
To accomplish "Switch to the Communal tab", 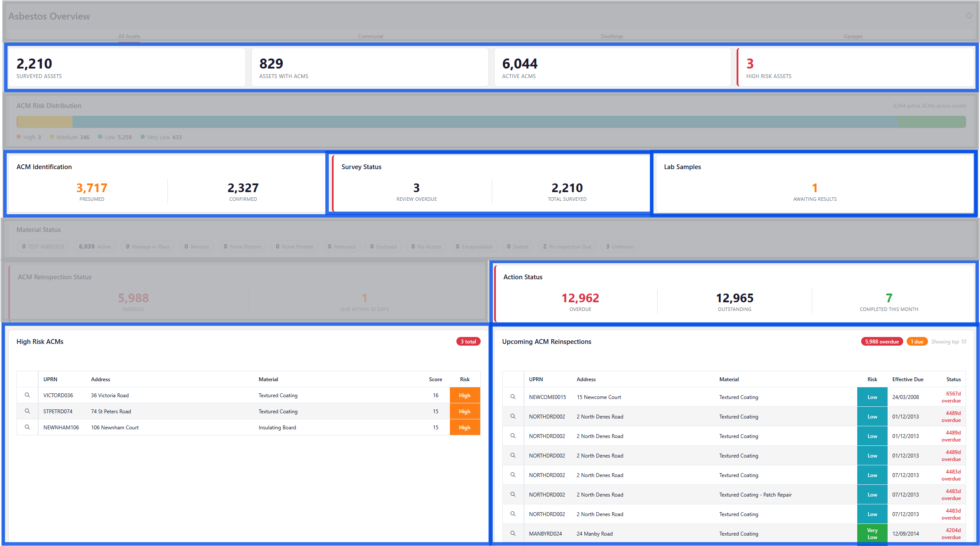I will click(370, 36).
